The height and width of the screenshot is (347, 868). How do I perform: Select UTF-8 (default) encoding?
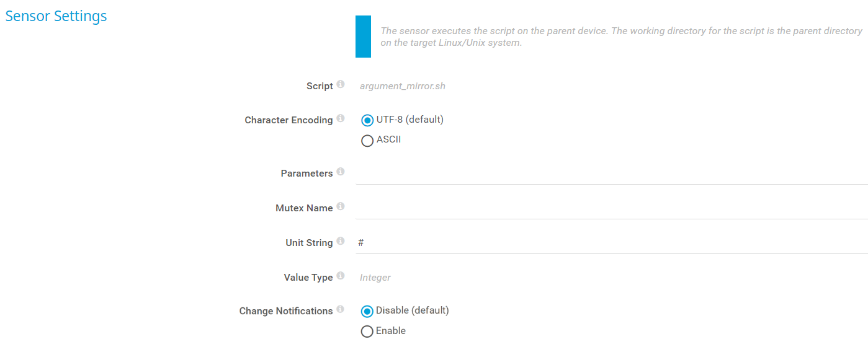[x=367, y=120]
